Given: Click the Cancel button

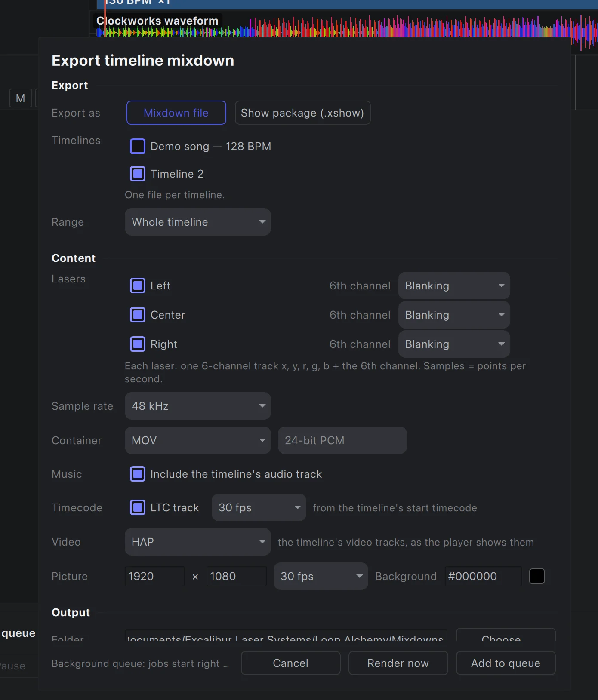Looking at the screenshot, I should click(x=291, y=663).
